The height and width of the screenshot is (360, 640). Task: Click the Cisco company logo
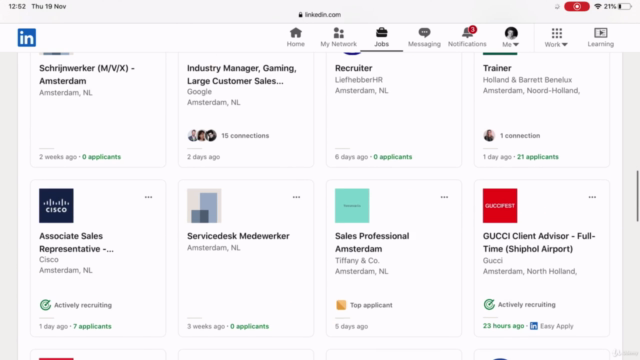pyautogui.click(x=56, y=206)
